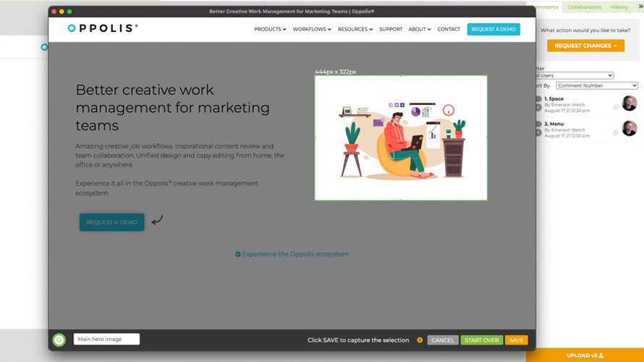644x362 pixels.
Task: Expand the Products menu
Action: [270, 30]
